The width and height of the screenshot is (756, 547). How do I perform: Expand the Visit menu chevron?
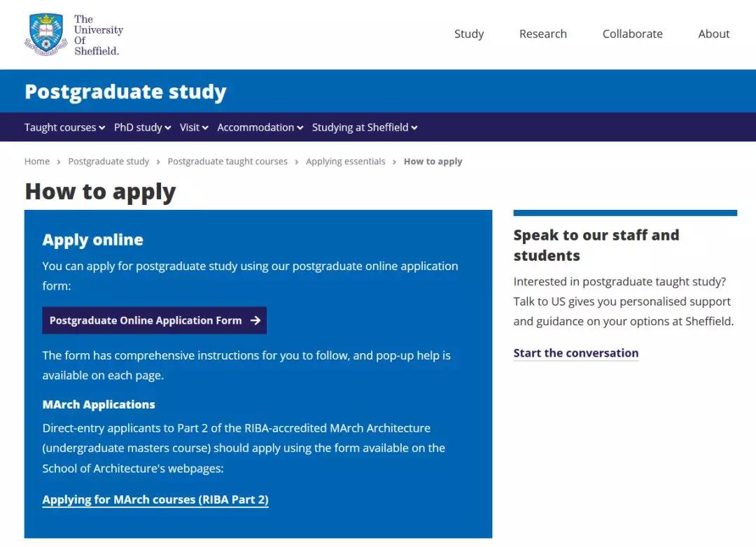tap(205, 128)
